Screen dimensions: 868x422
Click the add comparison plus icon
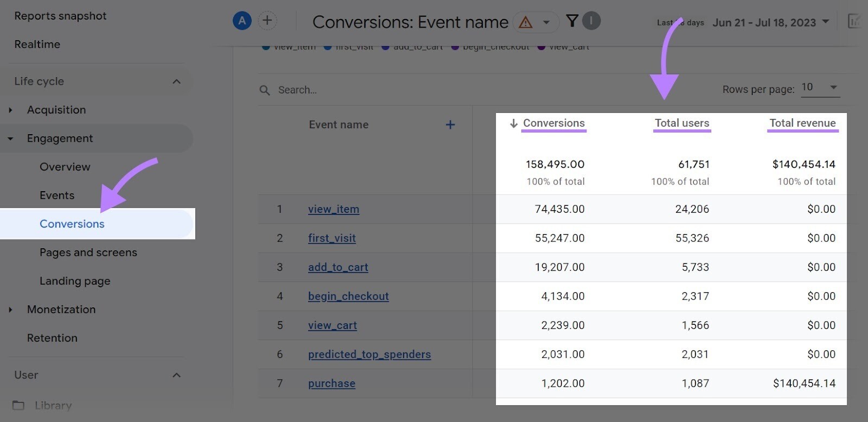(267, 21)
